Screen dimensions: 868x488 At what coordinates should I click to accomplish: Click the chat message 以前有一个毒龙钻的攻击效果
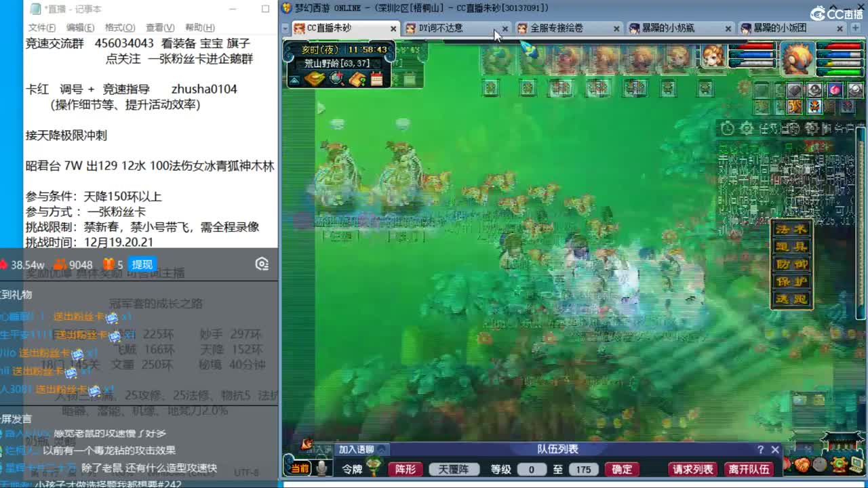109,450
